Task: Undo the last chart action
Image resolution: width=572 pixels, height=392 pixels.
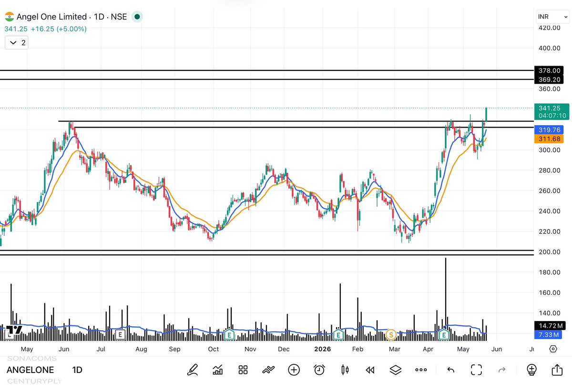Action: 450,370
